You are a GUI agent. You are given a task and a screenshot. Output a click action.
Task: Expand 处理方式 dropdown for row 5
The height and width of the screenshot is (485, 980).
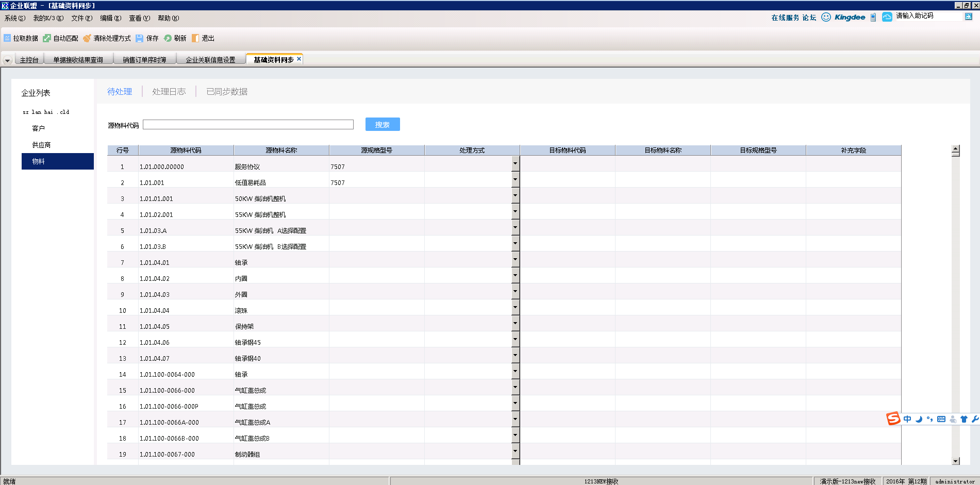pos(515,228)
